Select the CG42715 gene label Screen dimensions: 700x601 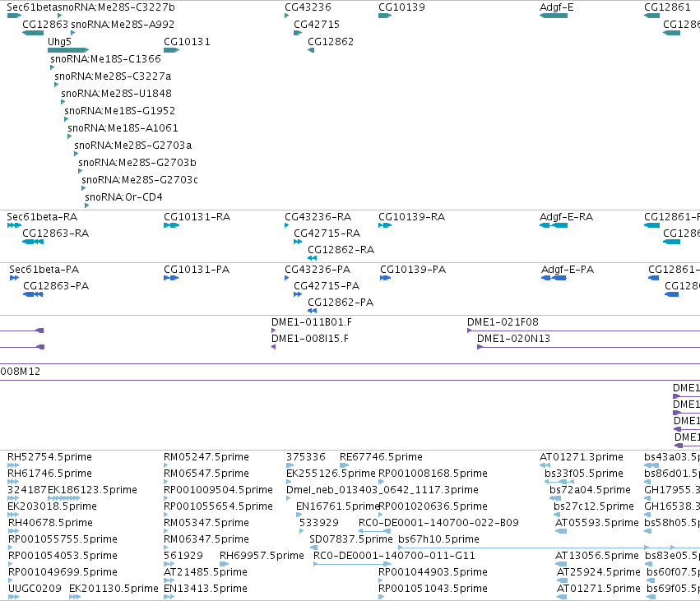pyautogui.click(x=317, y=25)
